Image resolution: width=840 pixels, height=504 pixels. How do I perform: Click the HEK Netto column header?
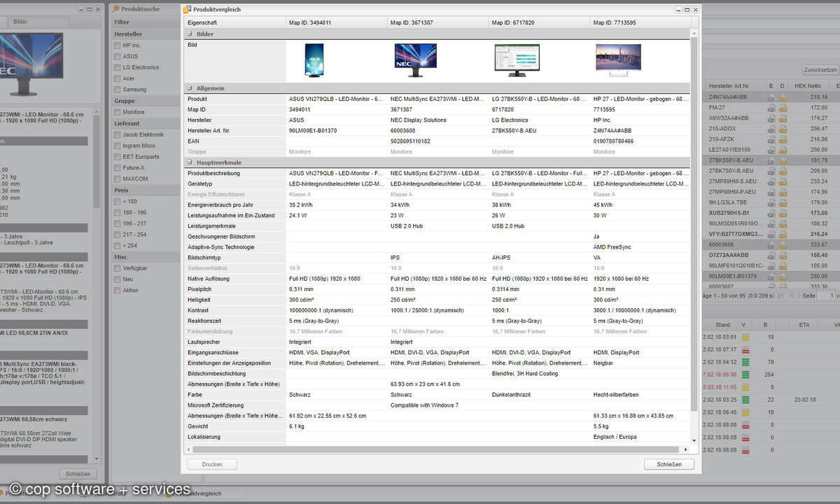click(808, 86)
